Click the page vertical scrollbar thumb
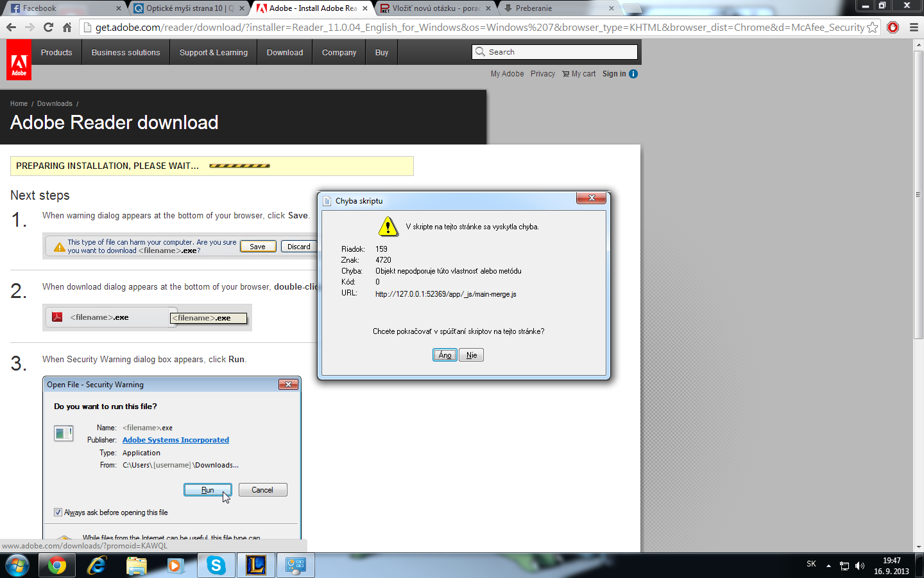Screen dimensions: 924x578 tap(918, 194)
